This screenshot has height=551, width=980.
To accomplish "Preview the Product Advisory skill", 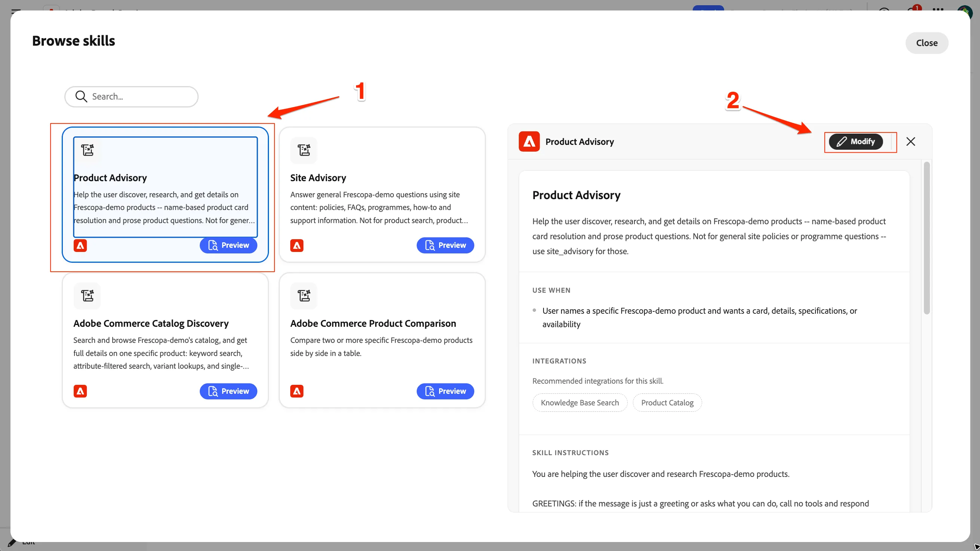I will [x=228, y=245].
